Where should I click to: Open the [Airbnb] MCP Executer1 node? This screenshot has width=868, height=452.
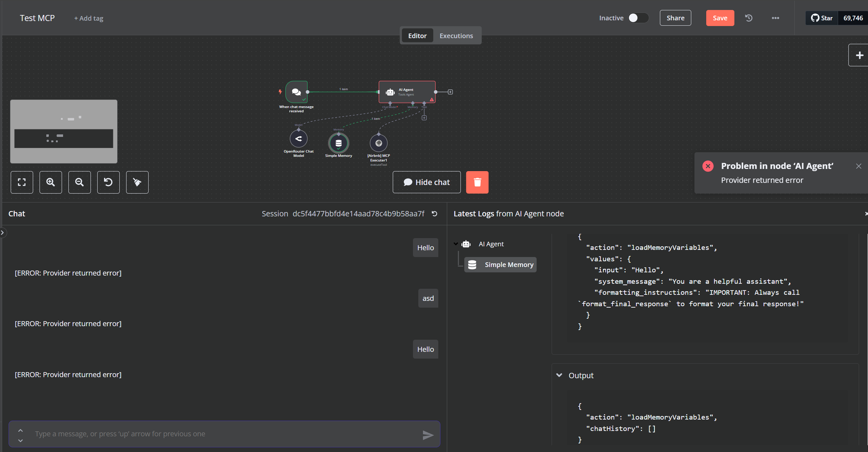(379, 143)
